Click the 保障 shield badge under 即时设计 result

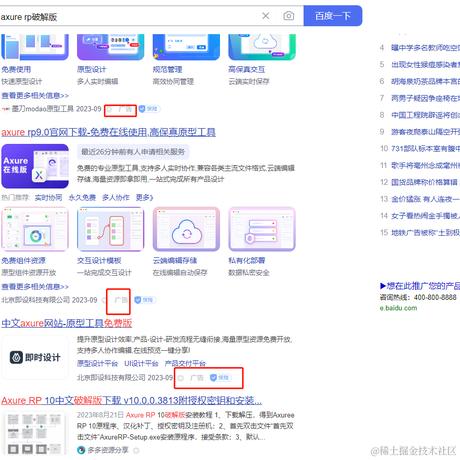pos(220,378)
